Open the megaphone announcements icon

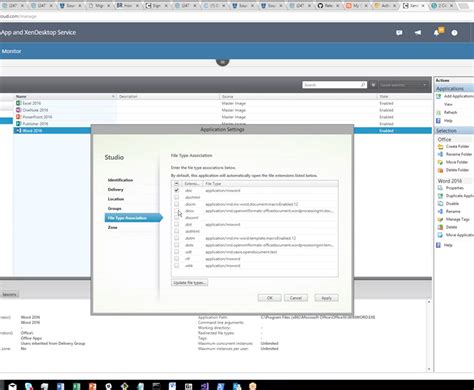(418, 33)
